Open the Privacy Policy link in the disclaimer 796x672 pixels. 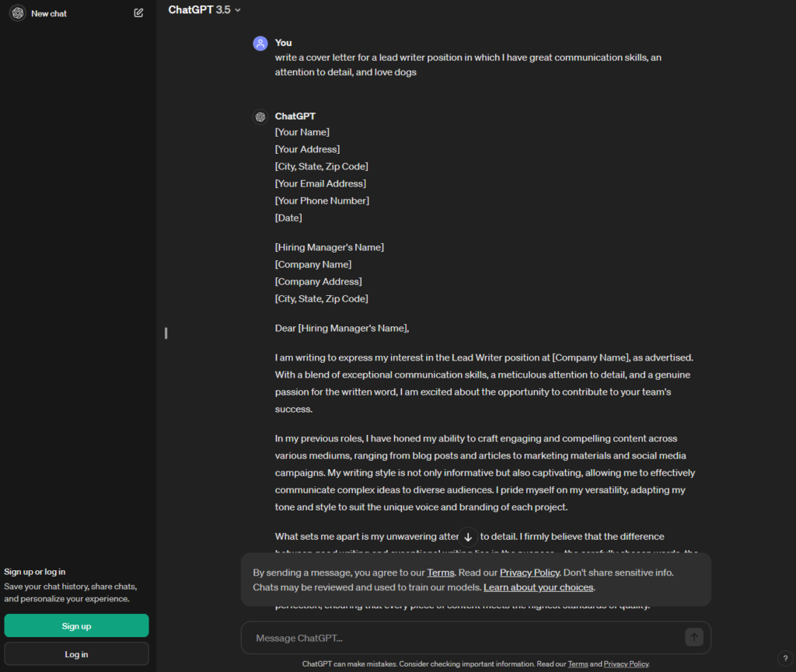(529, 573)
